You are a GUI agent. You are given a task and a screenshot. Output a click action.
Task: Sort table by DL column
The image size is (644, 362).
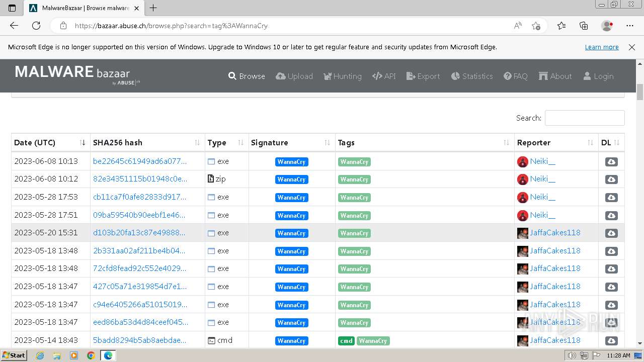(x=611, y=143)
